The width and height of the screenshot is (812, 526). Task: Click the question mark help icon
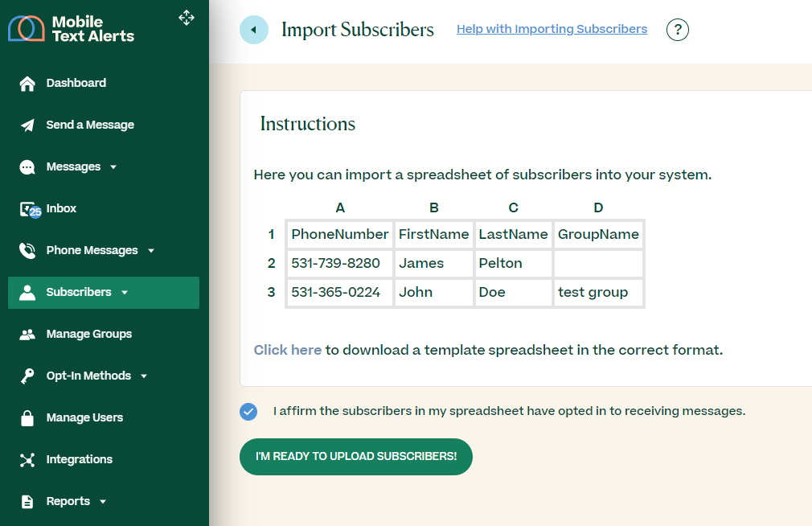[678, 30]
